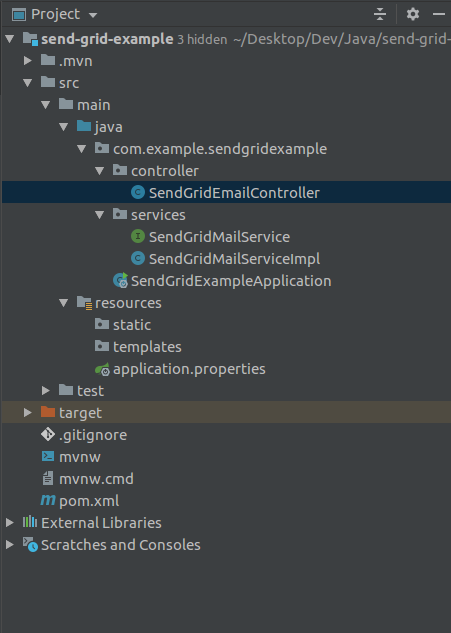Image resolution: width=451 pixels, height=633 pixels.
Task: Collapse the resources folder arrow
Action: [x=64, y=303]
